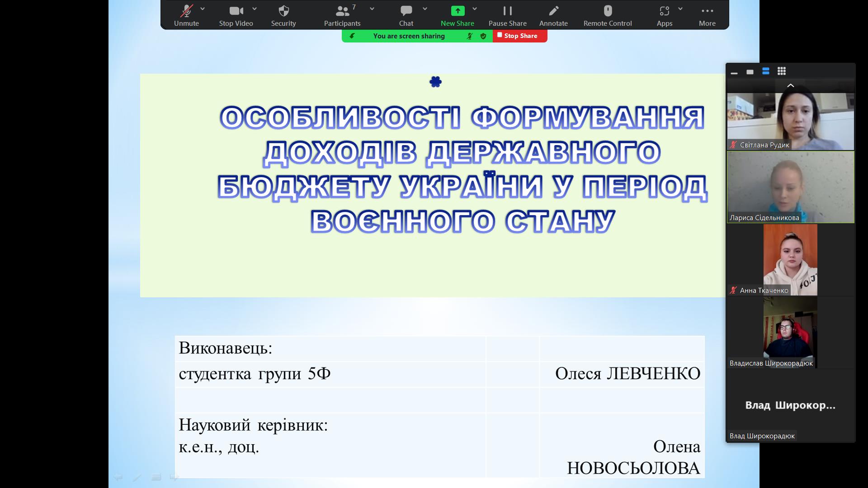Open audio options arrow next to Unmute
The width and height of the screenshot is (868, 488).
203,9
